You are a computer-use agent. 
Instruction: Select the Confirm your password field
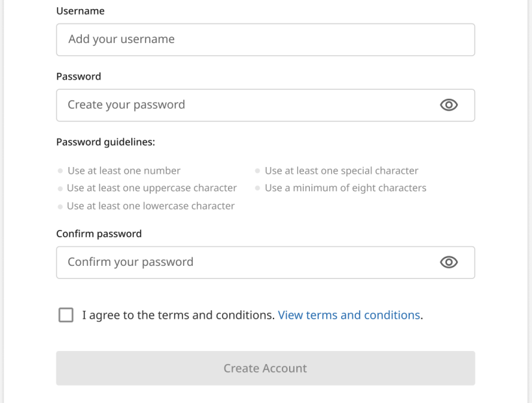[x=265, y=263]
